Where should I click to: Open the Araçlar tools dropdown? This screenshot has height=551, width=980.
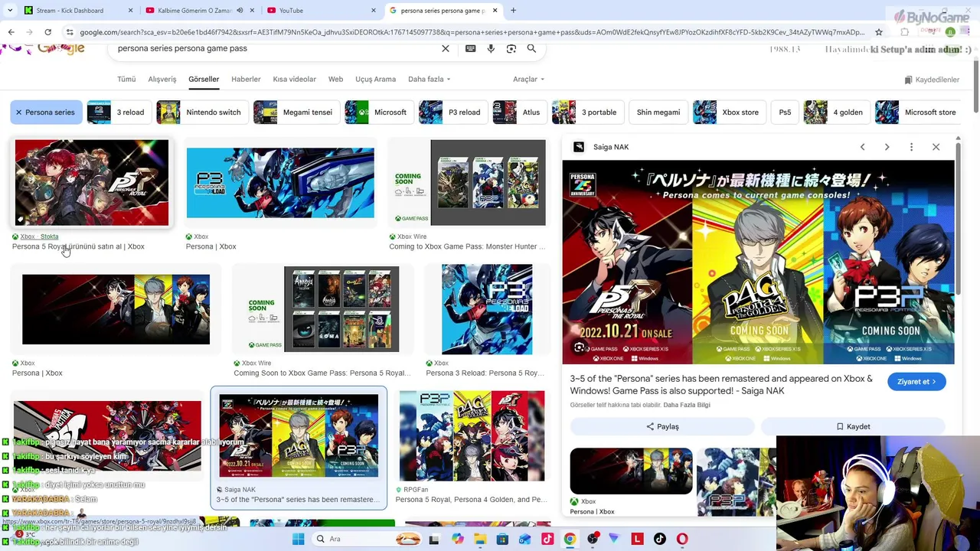click(x=528, y=79)
